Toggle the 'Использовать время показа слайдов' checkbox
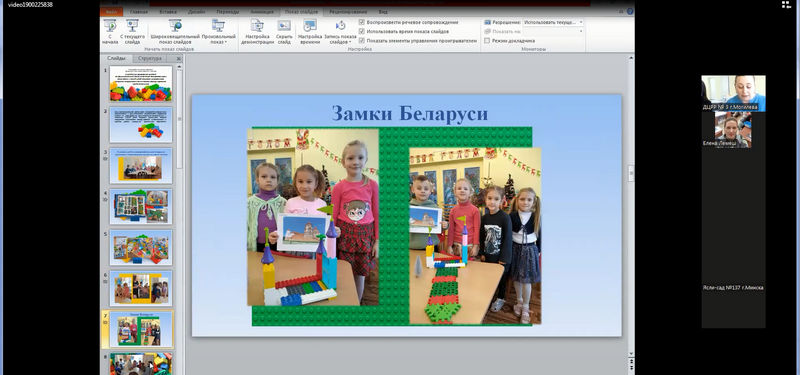Screen dimensions: 800x375 click(362, 31)
